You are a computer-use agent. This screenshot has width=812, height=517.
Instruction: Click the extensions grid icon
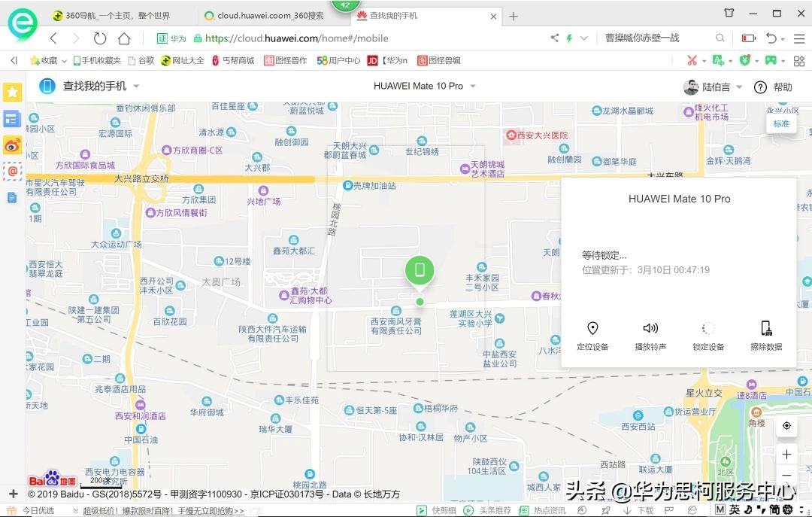[799, 61]
